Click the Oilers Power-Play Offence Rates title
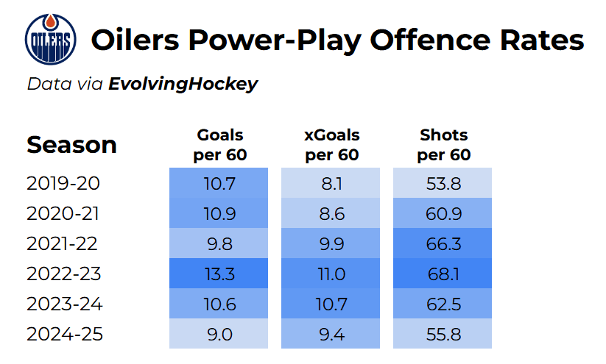The height and width of the screenshot is (364, 606). 337,40
